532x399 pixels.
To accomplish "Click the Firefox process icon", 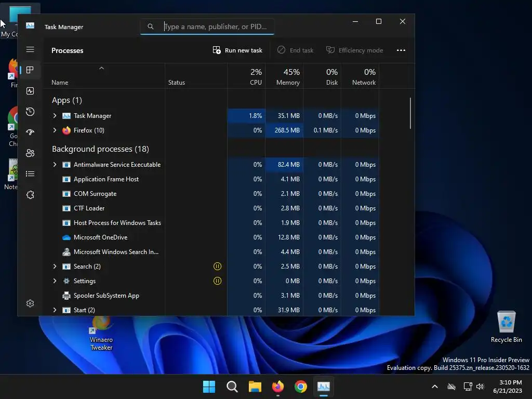I will (x=66, y=130).
